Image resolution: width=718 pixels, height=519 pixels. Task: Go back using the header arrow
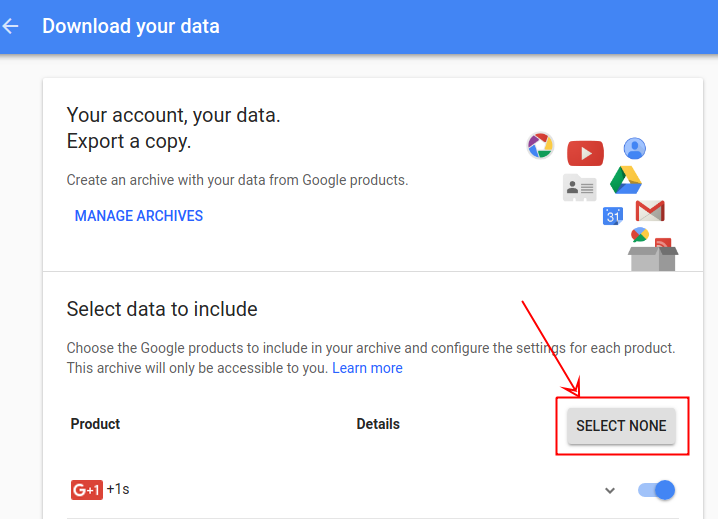click(12, 26)
